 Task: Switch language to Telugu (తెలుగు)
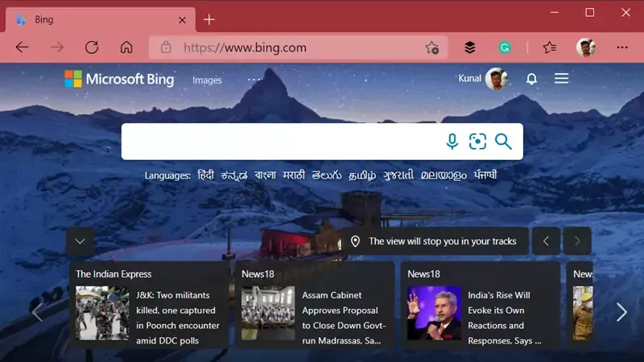click(327, 175)
